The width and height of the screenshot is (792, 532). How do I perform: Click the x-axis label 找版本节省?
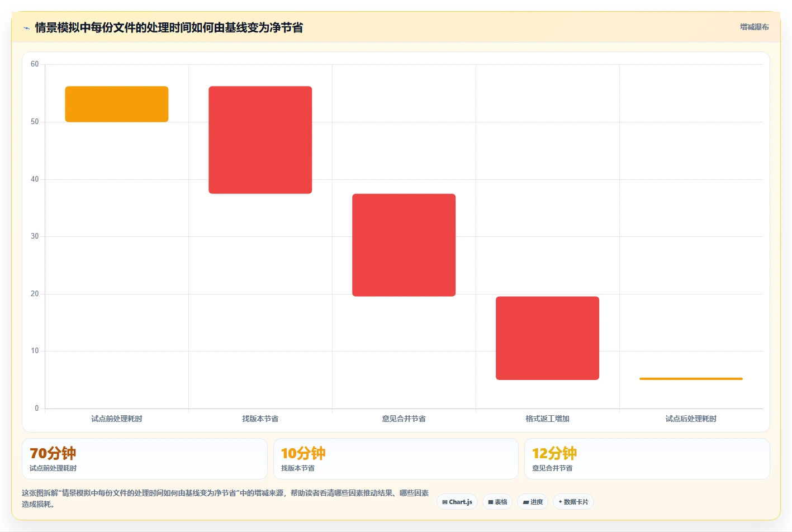coord(260,419)
